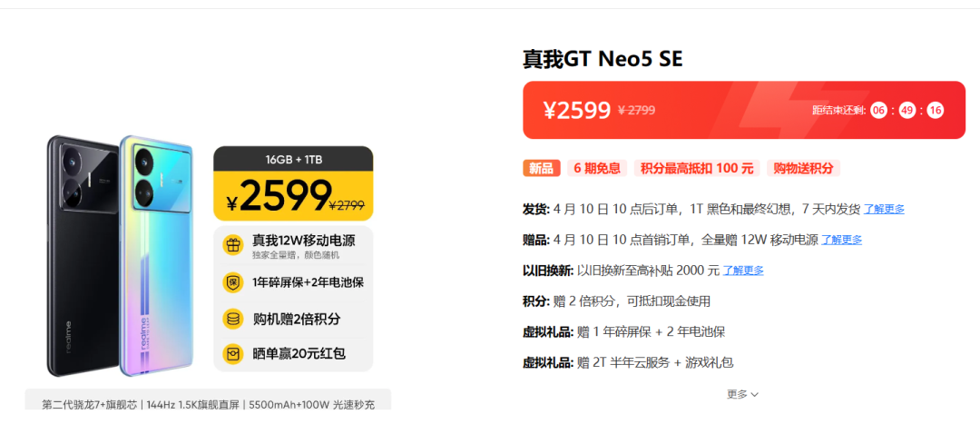
Task: Open 了解更多 link for gift details
Action: (842, 240)
